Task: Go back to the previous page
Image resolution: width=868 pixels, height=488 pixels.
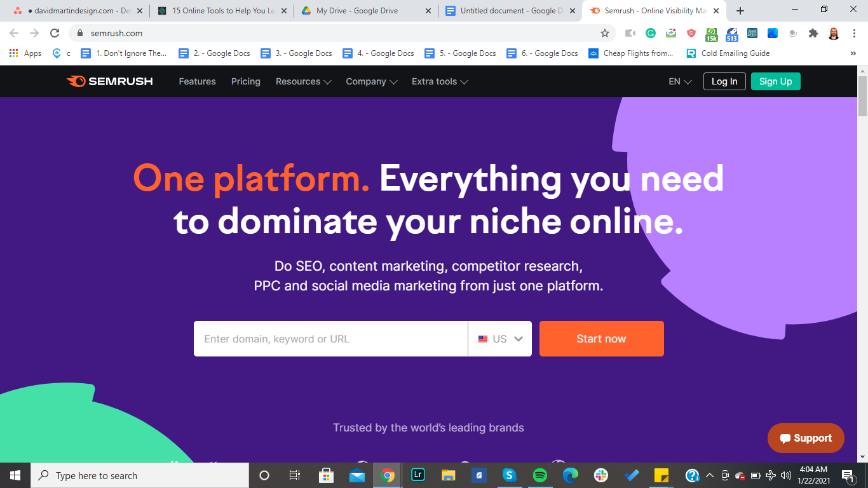Action: click(14, 33)
